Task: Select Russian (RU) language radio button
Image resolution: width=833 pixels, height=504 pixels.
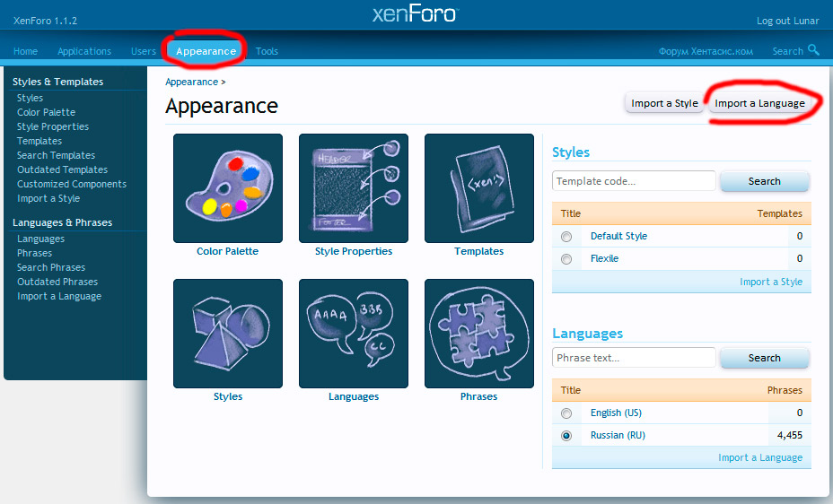Action: (566, 436)
